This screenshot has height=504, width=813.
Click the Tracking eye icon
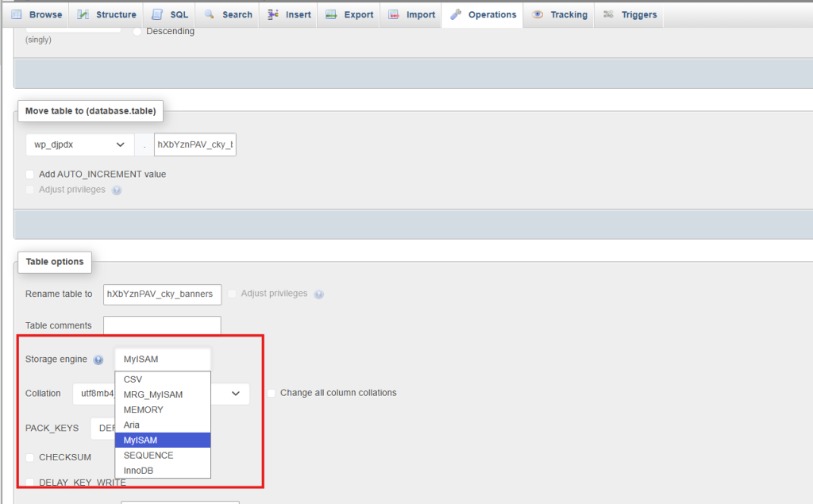tap(538, 14)
